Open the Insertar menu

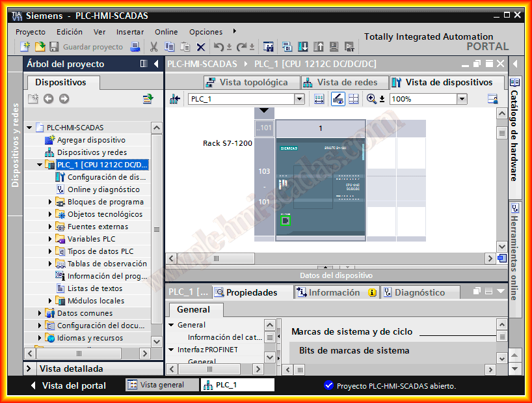pyautogui.click(x=130, y=31)
